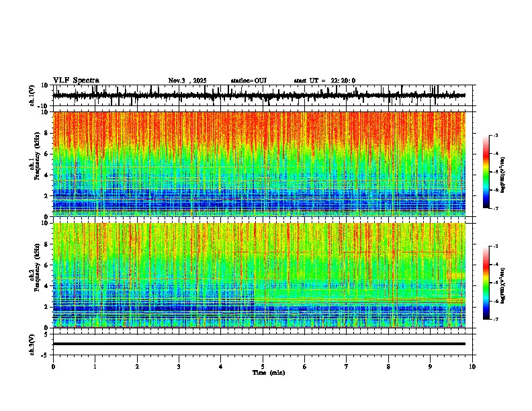Click the "5" tick of ch.3(V) panel

click(47, 334)
